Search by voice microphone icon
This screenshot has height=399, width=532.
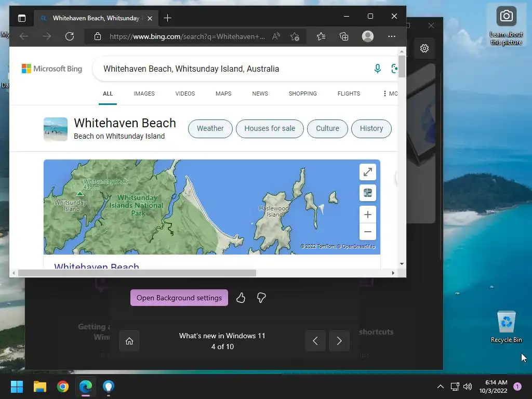[x=377, y=69]
